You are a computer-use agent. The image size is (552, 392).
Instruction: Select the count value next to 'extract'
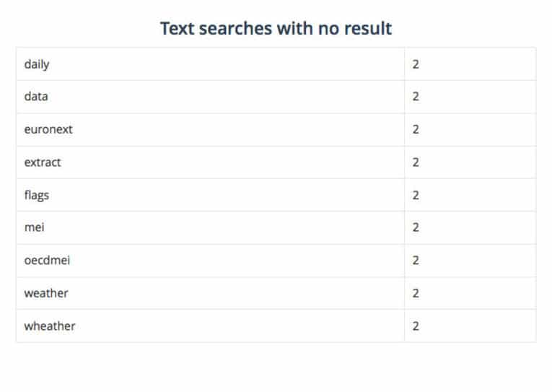416,162
